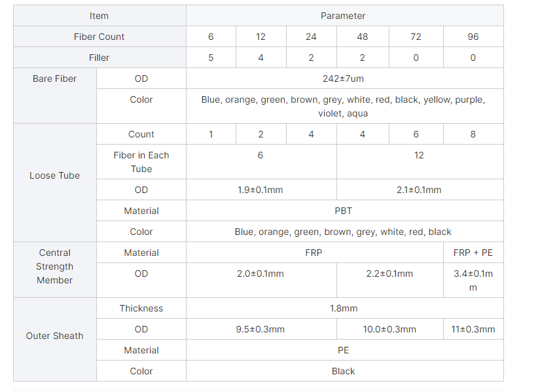Select the Bare Fiber category cell

[x=55, y=96]
